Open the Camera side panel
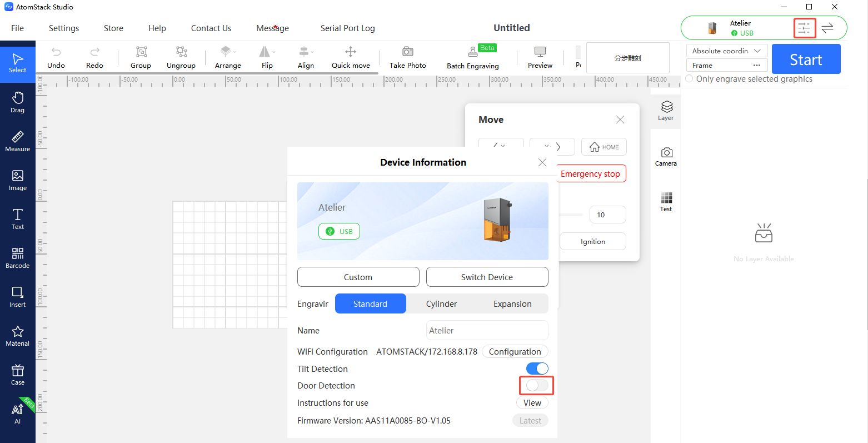Viewport: 868px width, 443px height. coord(666,156)
